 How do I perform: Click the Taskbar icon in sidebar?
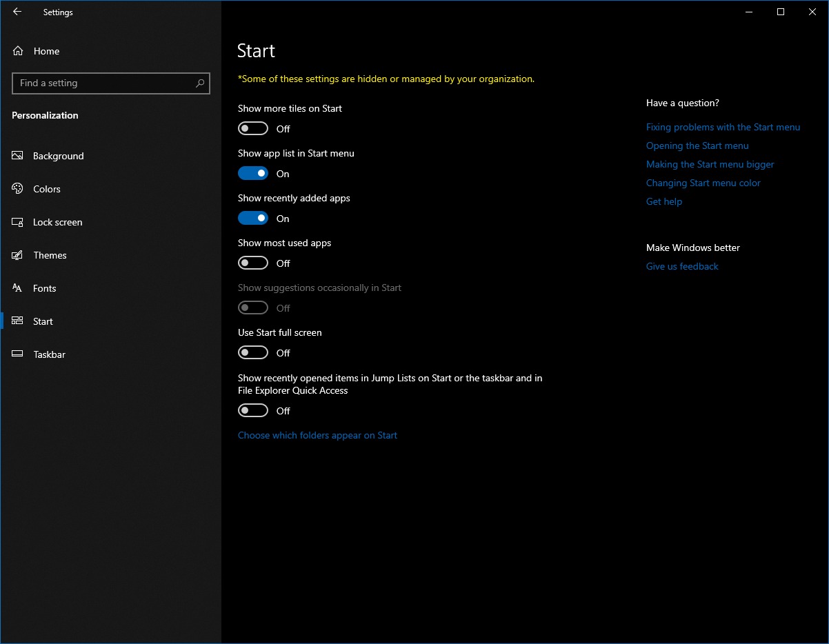pos(18,354)
